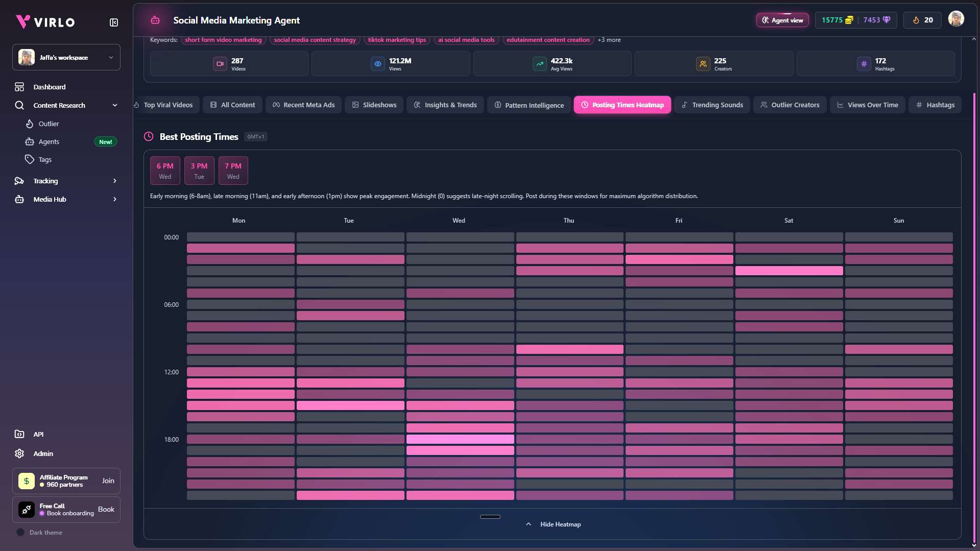Click the 225 Creators stat card

pyautogui.click(x=714, y=64)
